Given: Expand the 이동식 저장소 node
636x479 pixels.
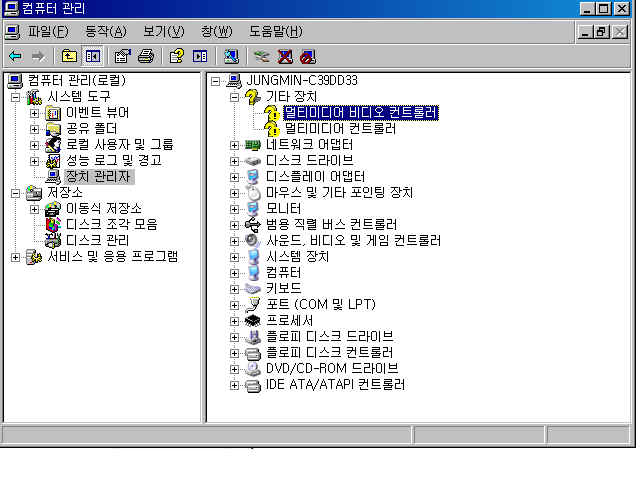Looking at the screenshot, I should (x=34, y=209).
